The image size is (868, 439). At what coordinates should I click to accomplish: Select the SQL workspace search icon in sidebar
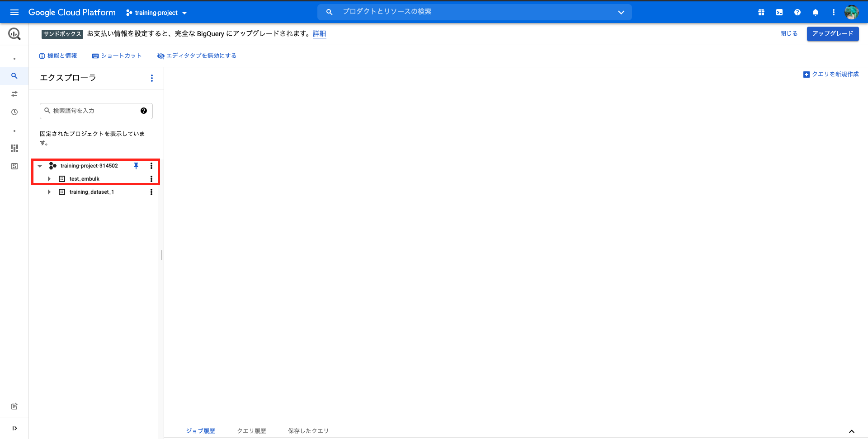14,76
